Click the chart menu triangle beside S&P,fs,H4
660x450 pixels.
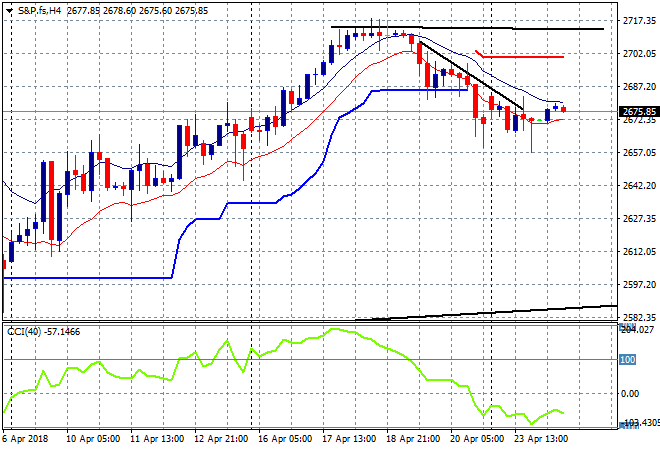10,11
